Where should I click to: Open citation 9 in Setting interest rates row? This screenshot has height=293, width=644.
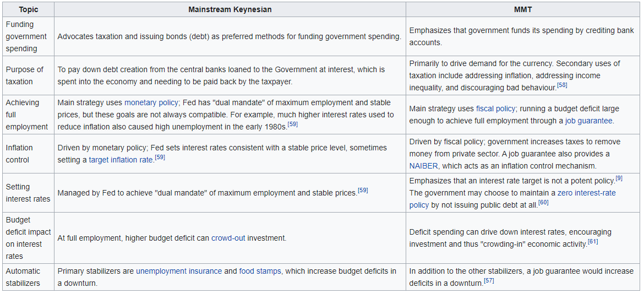coord(619,178)
